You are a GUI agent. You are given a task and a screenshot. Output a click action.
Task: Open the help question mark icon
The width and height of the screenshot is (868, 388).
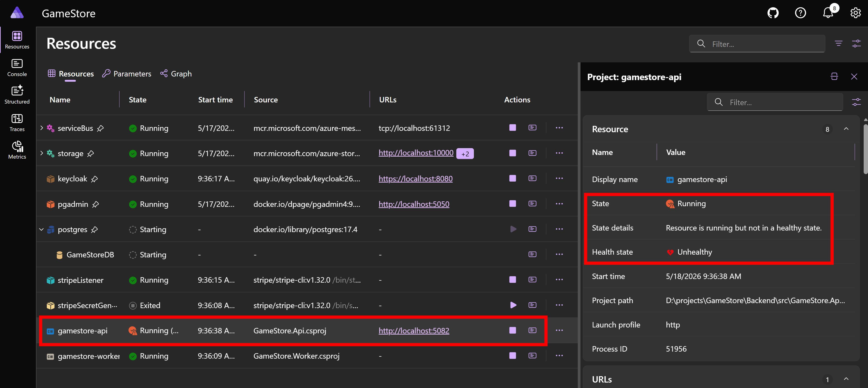pos(800,13)
